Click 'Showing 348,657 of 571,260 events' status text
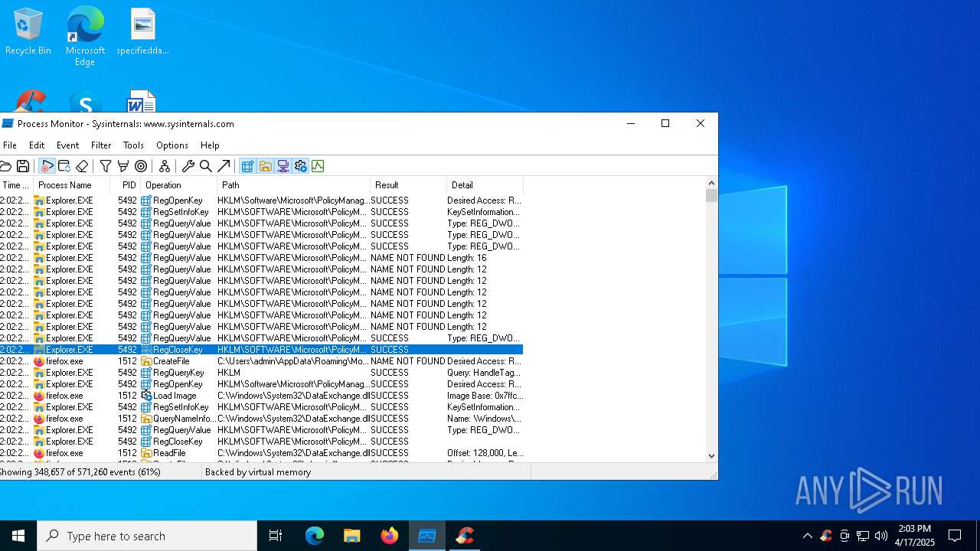Viewport: 980px width, 551px height. 80,472
